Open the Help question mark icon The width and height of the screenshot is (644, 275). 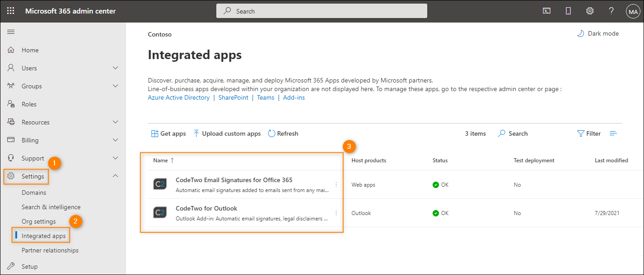pyautogui.click(x=611, y=10)
